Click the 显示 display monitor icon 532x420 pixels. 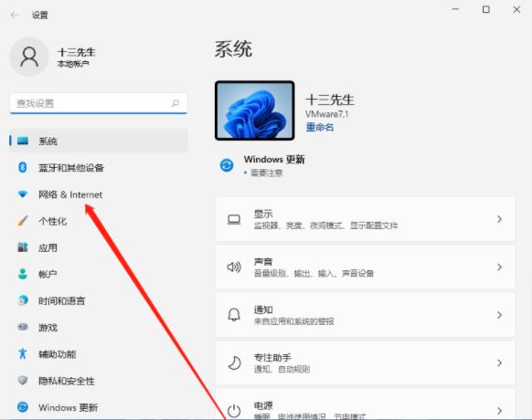pyautogui.click(x=234, y=220)
